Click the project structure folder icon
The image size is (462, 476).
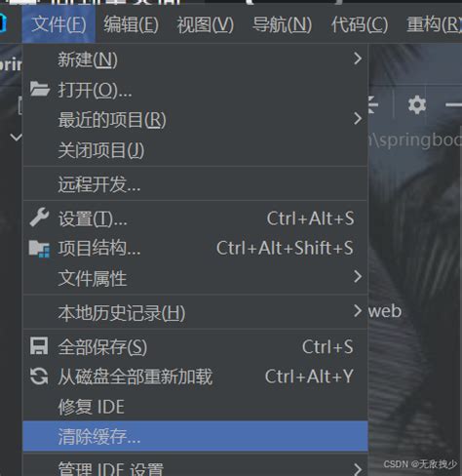coord(39,249)
